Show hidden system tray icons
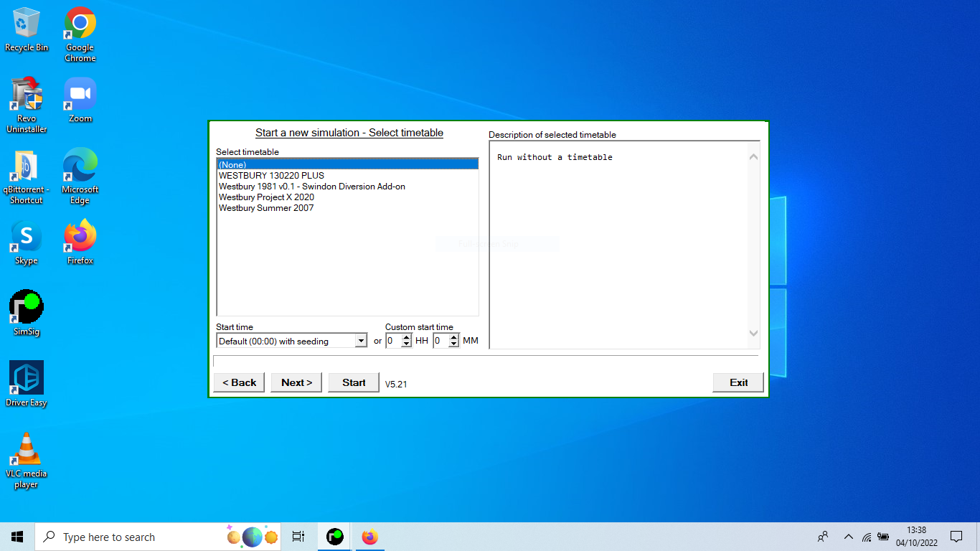 coord(848,537)
